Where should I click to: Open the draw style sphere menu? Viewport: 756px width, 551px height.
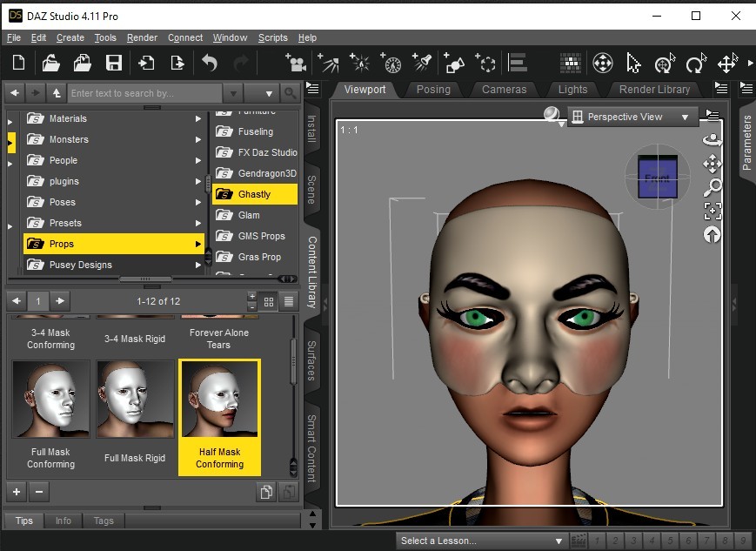click(x=552, y=116)
